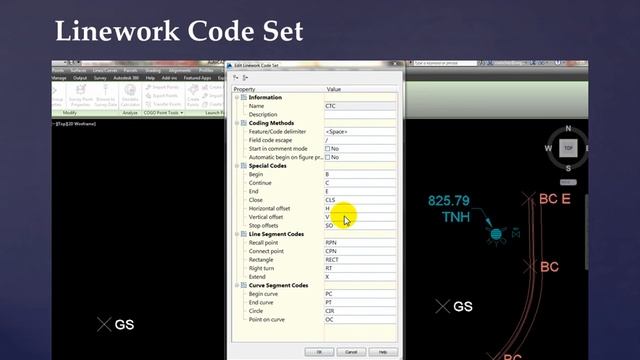
Task: Open the Autodesk 360 ribbon tab
Action: click(126, 78)
